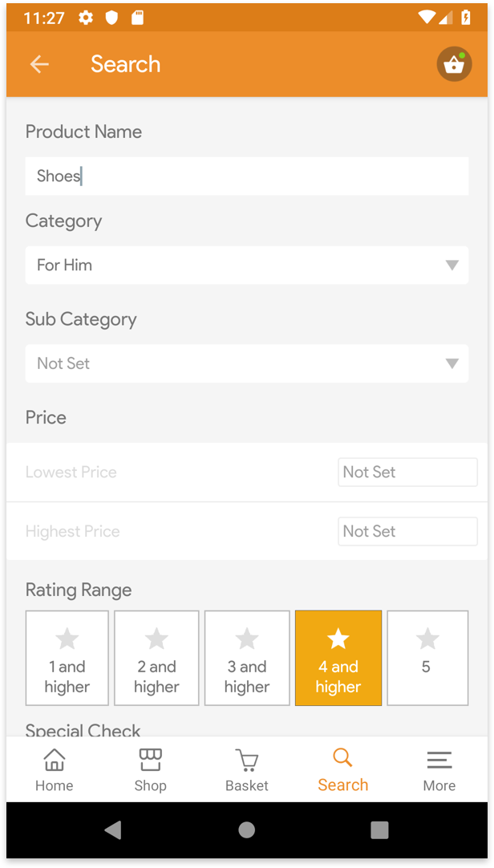The width and height of the screenshot is (494, 868).
Task: Select the 1 and higher rating
Action: point(67,658)
